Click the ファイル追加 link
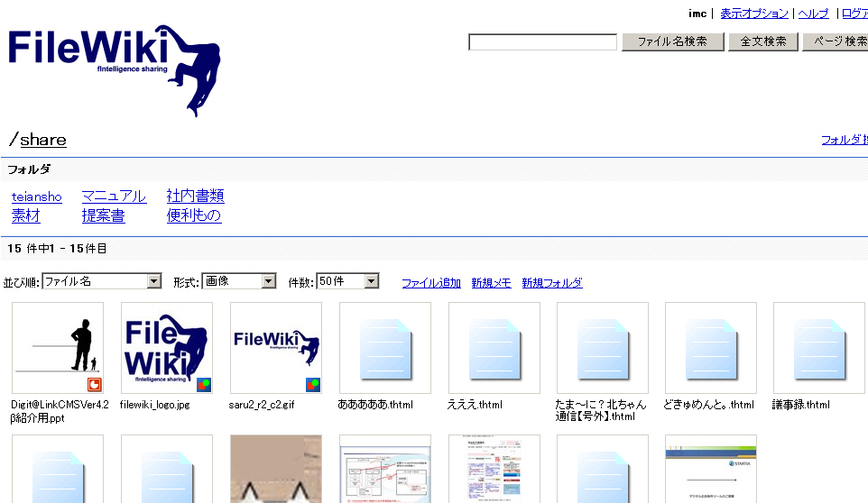The height and width of the screenshot is (503, 868). pyautogui.click(x=431, y=283)
